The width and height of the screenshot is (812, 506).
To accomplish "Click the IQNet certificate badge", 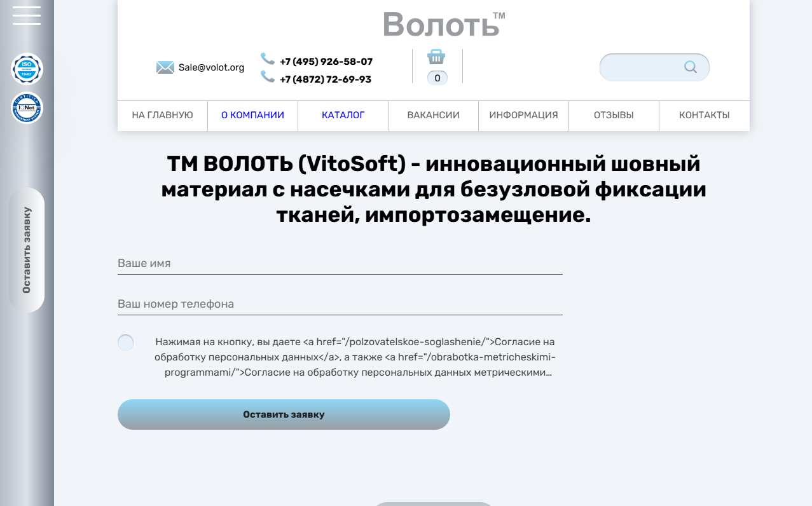I will click(x=27, y=108).
